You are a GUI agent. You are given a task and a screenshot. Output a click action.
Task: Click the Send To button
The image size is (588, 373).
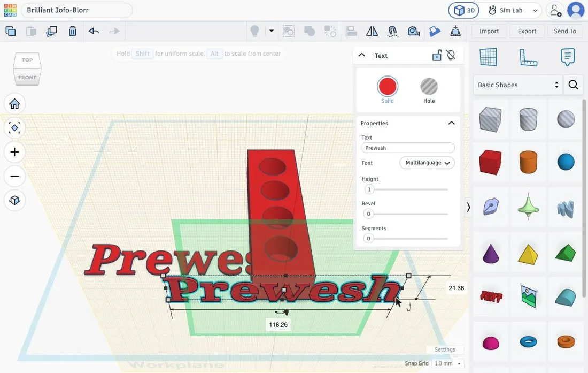565,31
